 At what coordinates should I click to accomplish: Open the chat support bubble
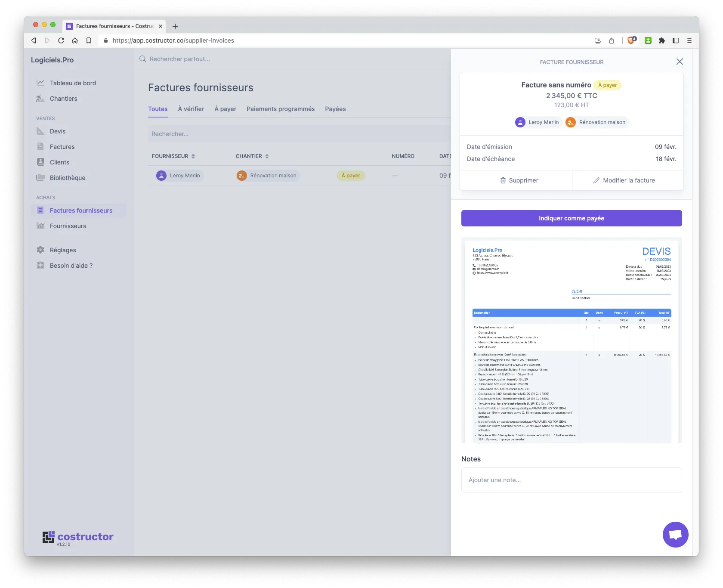675,535
